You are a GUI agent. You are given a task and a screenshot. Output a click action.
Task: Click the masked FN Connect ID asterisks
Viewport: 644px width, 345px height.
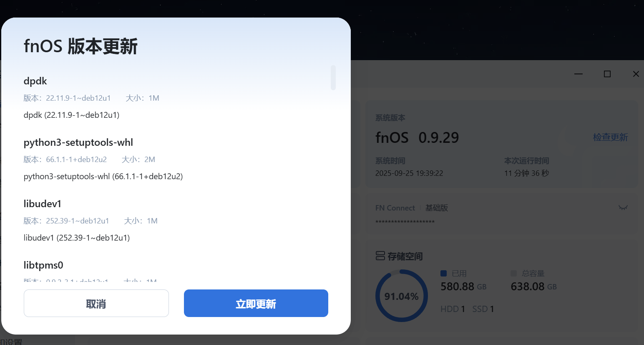click(x=405, y=222)
